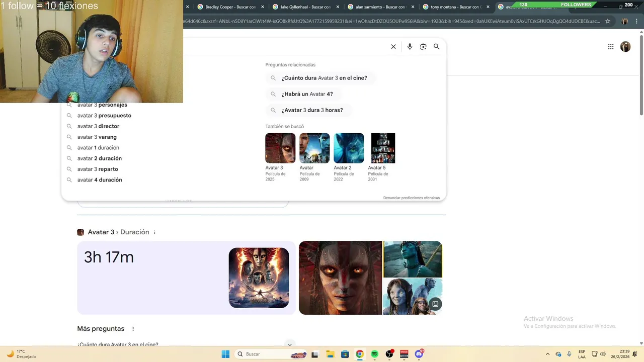Close the Jake Gyllenhaal tab
Image resolution: width=644 pixels, height=362 pixels.
click(x=338, y=7)
